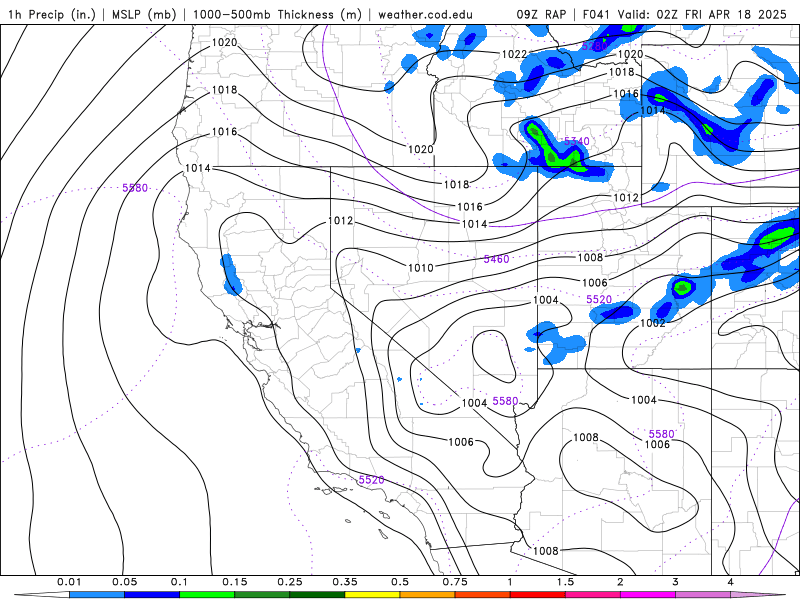Image resolution: width=800 pixels, height=600 pixels.
Task: Click the 1002 isobar label
Action: tap(653, 323)
